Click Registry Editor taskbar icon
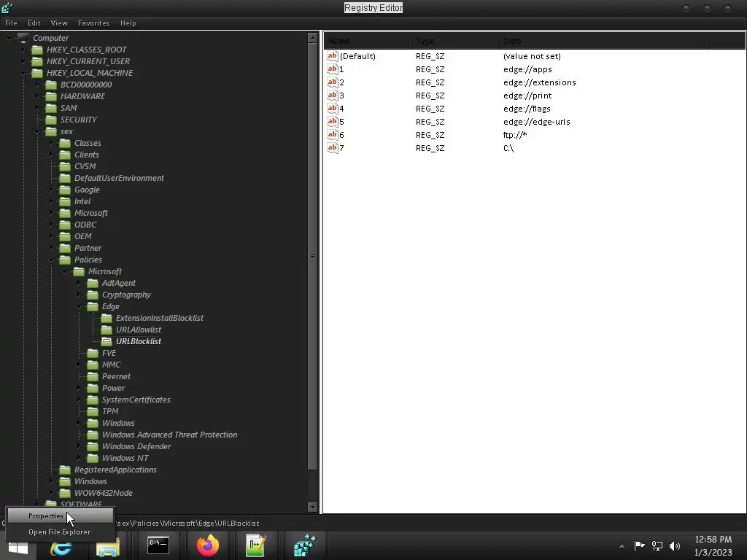Screen dimensions: 747x560 (305, 545)
